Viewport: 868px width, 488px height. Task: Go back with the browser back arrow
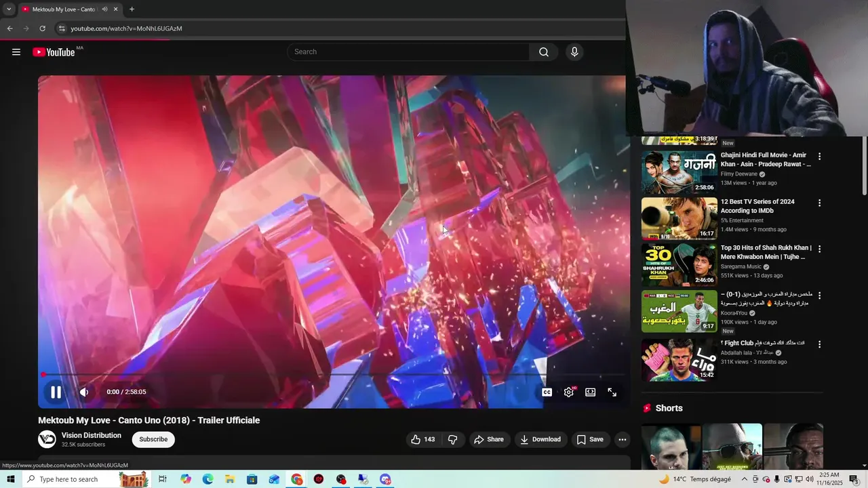[9, 28]
